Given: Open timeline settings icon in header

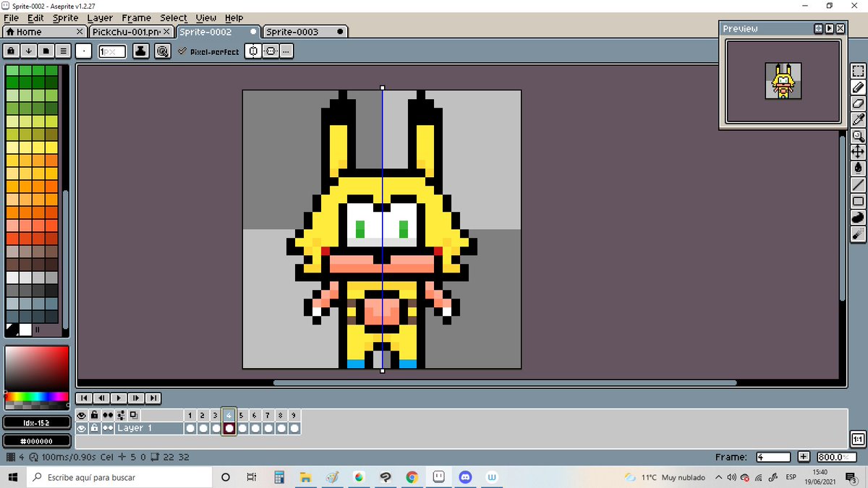Looking at the screenshot, I should 121,416.
